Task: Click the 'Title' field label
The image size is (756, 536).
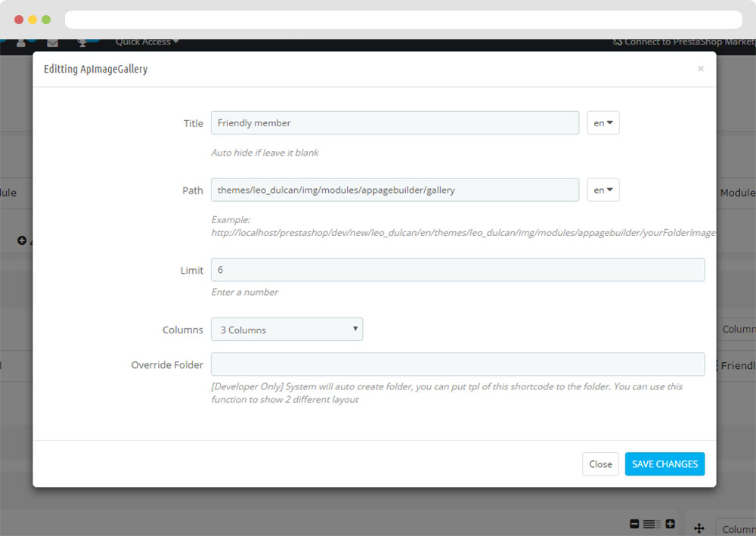Action: click(194, 123)
